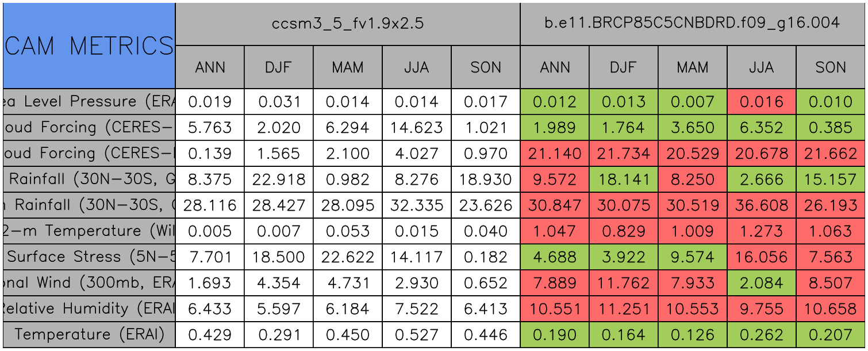Click SON column header under ccsm3_5_fv1.9x2.5
The height and width of the screenshot is (351, 868).
point(486,67)
